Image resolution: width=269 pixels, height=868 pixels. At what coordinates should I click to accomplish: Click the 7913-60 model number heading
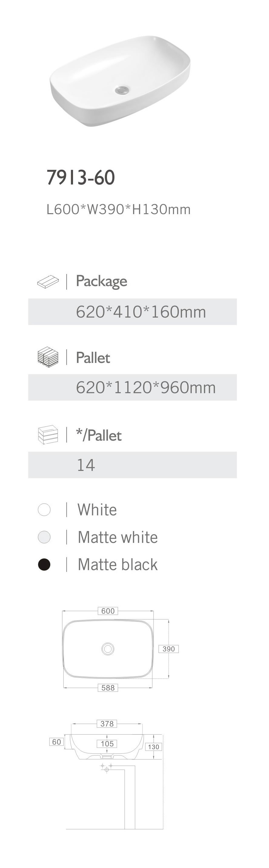[81, 177]
